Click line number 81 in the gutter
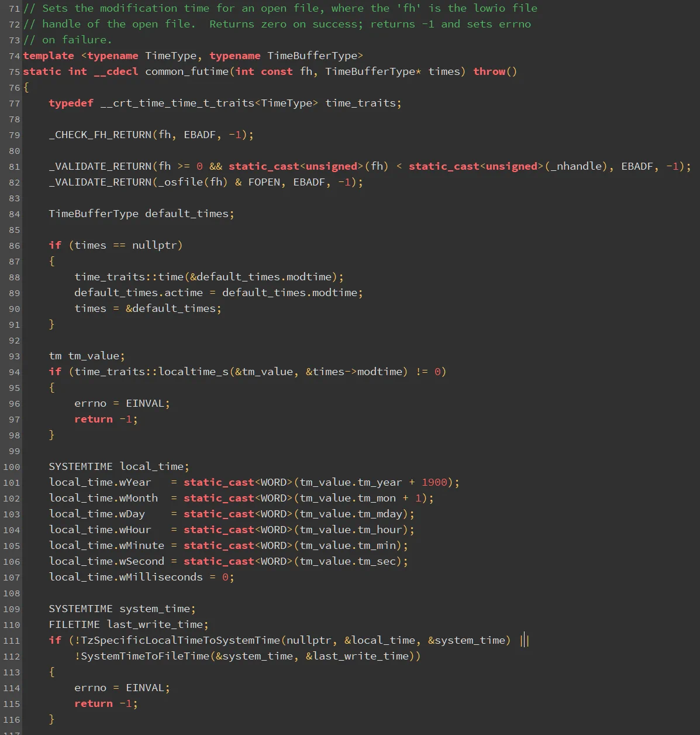The height and width of the screenshot is (735, 700). pyautogui.click(x=14, y=166)
